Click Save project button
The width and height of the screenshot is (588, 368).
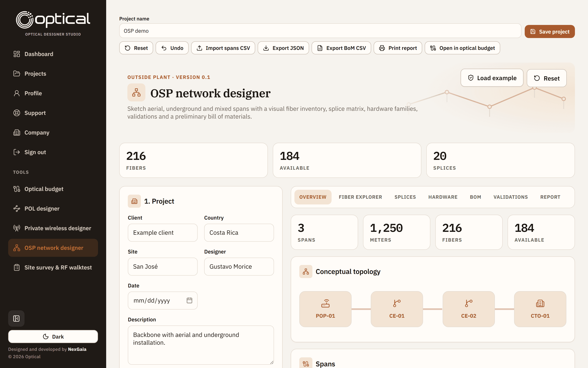(550, 31)
